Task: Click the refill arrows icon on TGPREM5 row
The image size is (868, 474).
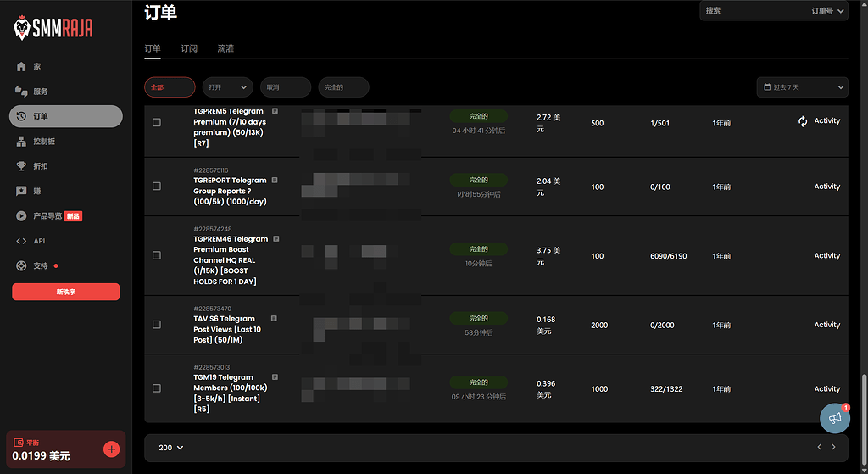Action: pos(803,121)
